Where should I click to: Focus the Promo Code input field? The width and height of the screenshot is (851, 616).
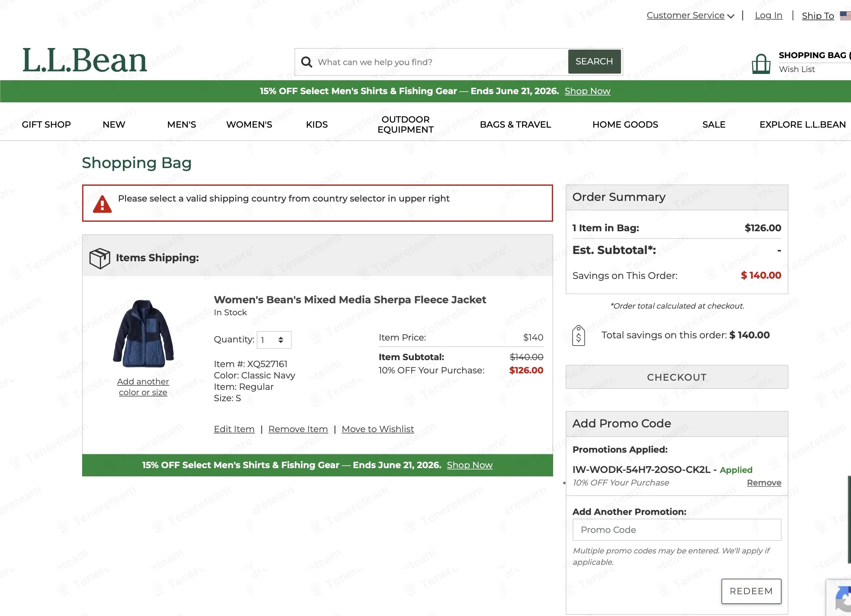coord(677,530)
